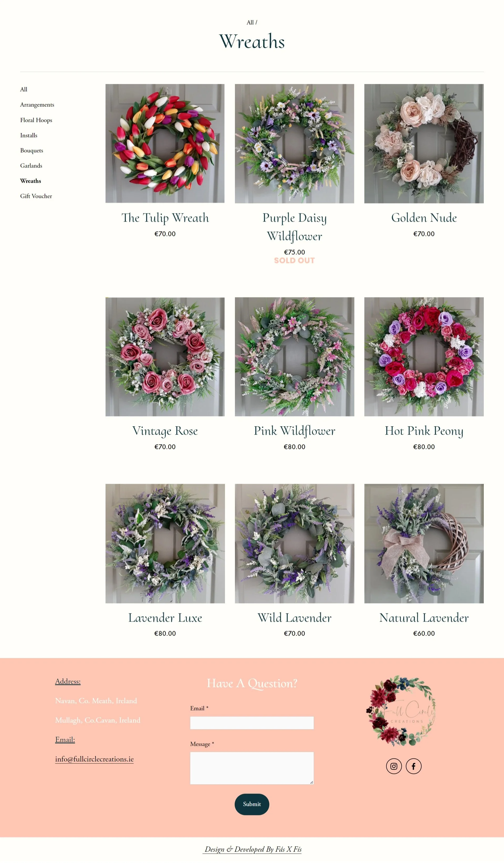The image size is (504, 863).
Task: Open the Natural Lavender wreath image
Action: point(424,544)
